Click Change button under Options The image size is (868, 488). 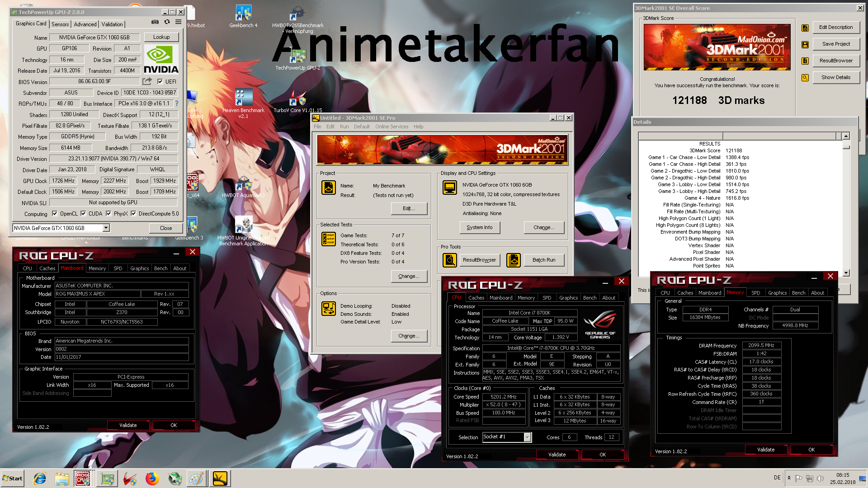409,336
